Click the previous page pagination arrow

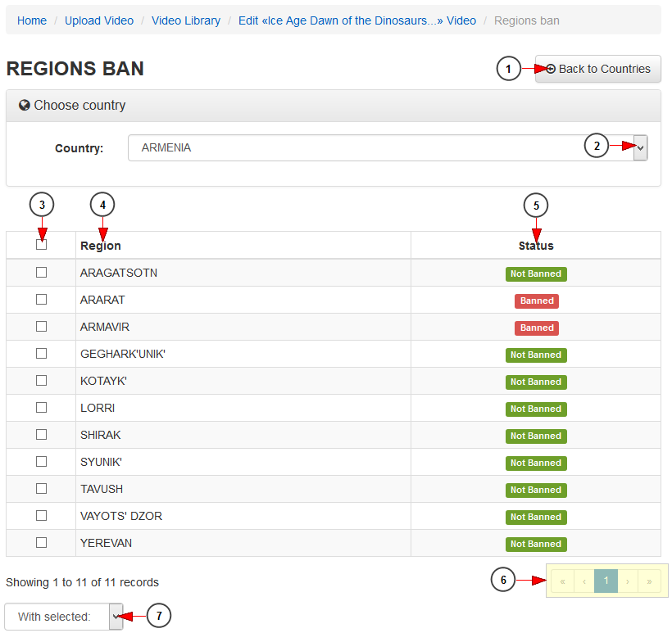pyautogui.click(x=584, y=581)
